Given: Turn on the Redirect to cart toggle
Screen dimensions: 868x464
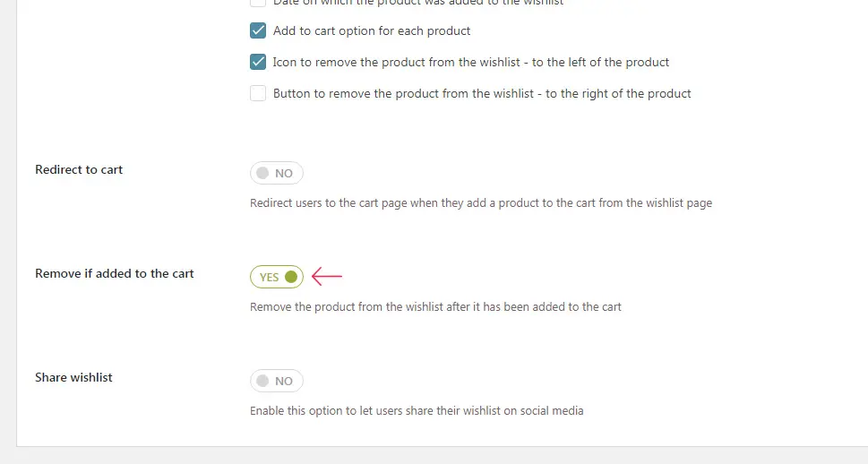Looking at the screenshot, I should (277, 173).
